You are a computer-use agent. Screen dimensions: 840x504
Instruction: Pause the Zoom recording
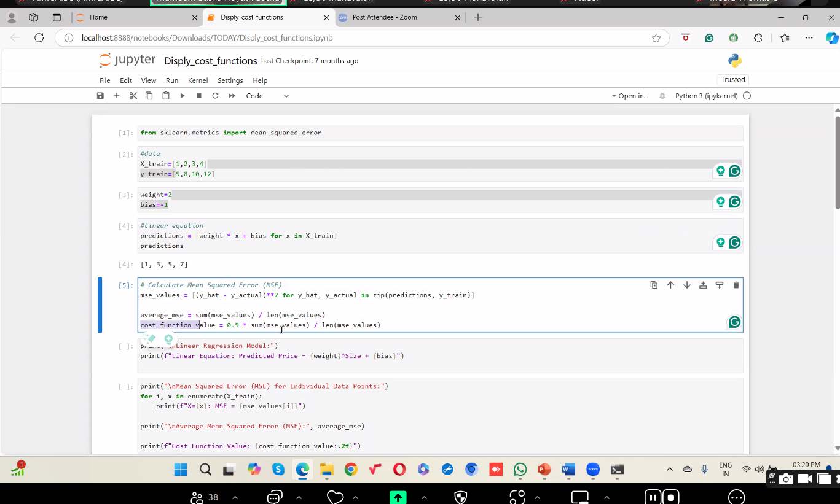click(x=653, y=497)
